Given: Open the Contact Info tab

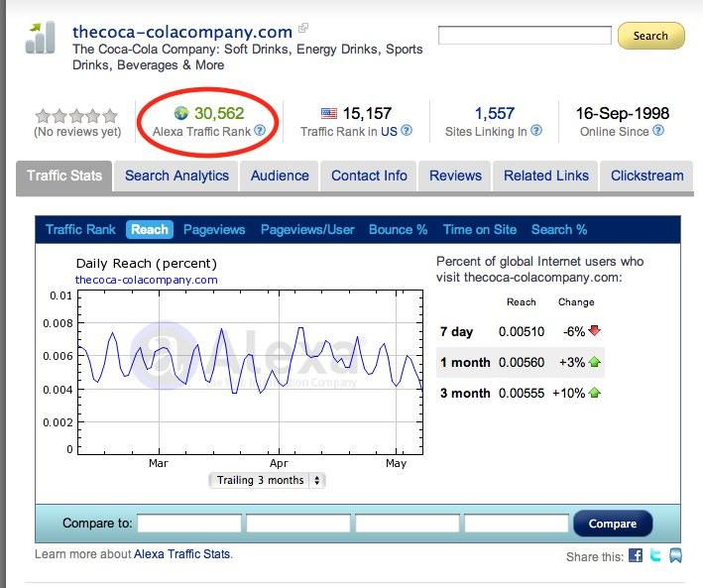Looking at the screenshot, I should click(369, 176).
